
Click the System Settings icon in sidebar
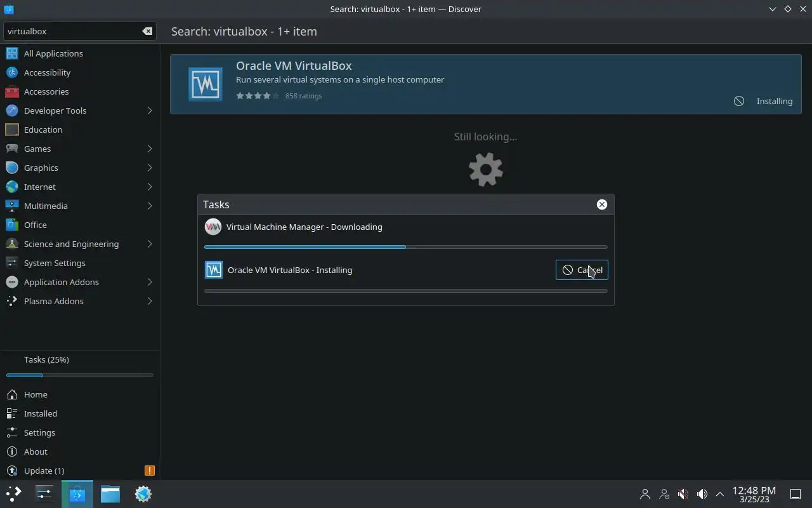click(12, 263)
